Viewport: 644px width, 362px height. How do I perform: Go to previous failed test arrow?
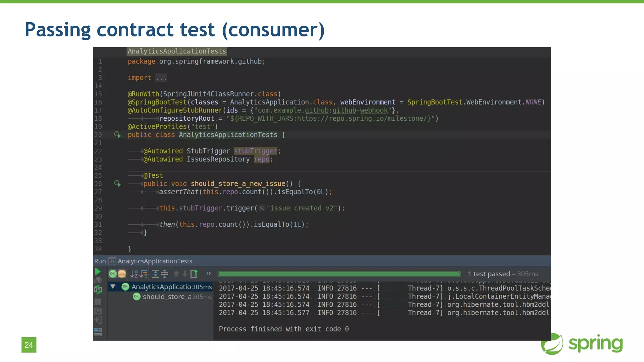(x=176, y=274)
